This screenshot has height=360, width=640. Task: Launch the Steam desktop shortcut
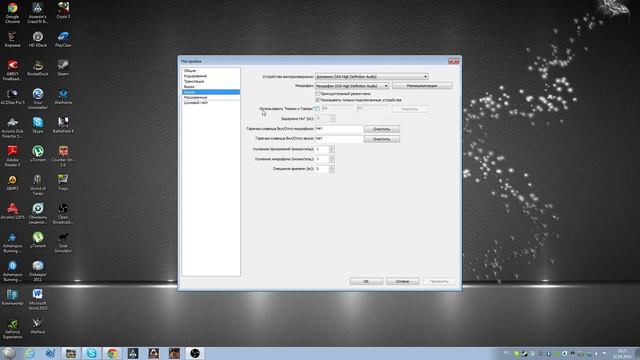coord(63,68)
